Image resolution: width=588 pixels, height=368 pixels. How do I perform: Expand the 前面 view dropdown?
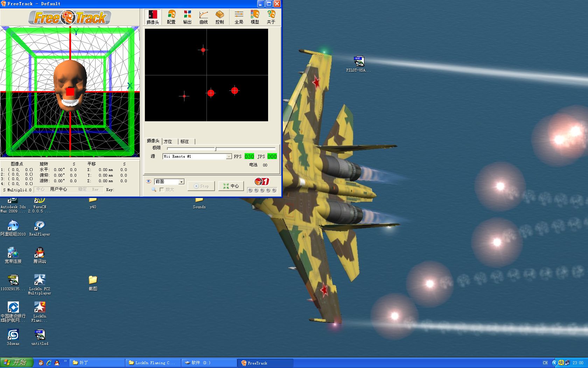click(181, 182)
